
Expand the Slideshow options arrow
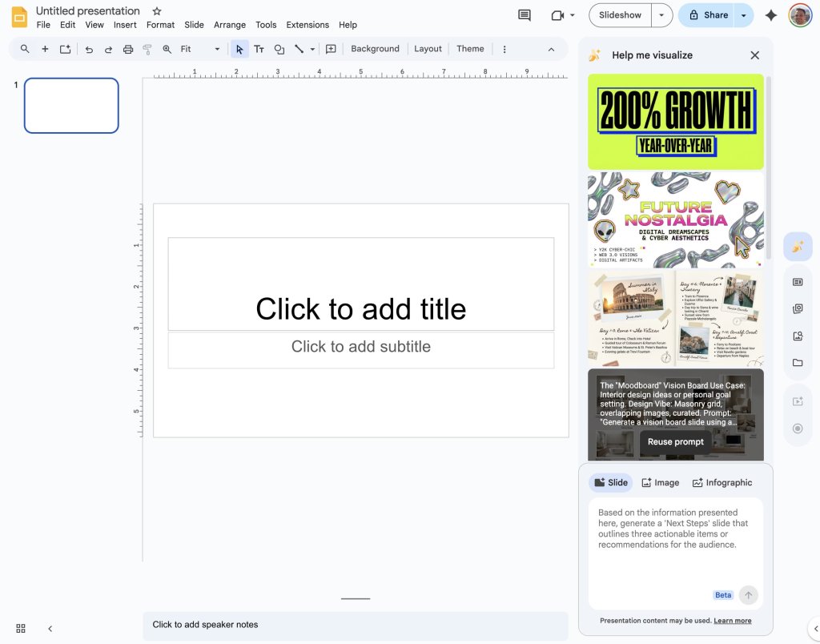[x=661, y=15]
